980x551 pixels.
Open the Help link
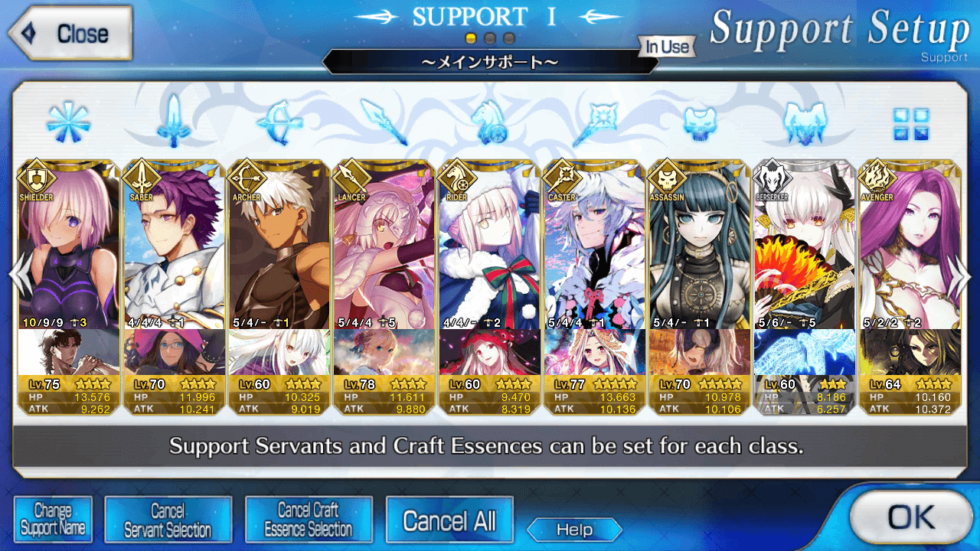(x=574, y=530)
